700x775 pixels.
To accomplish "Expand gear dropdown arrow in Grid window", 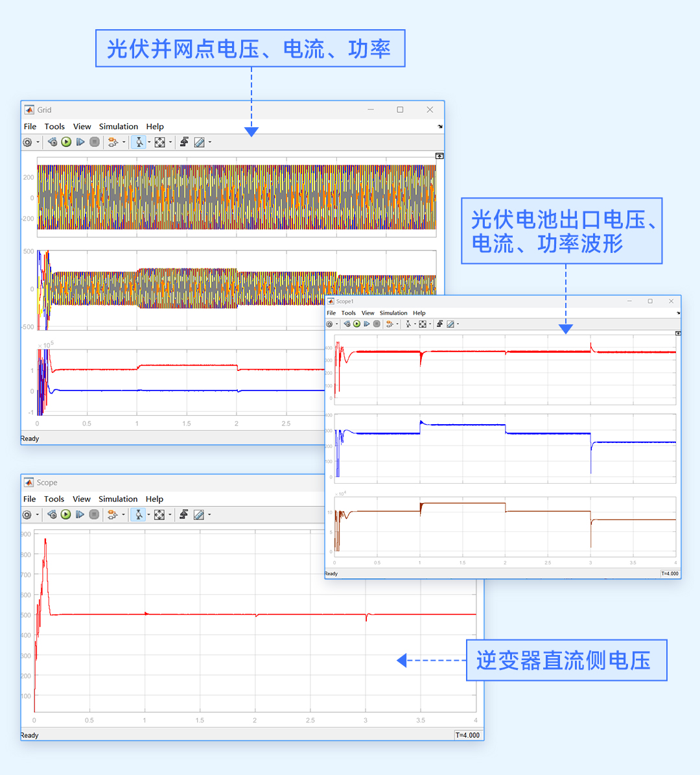I will tap(38, 142).
